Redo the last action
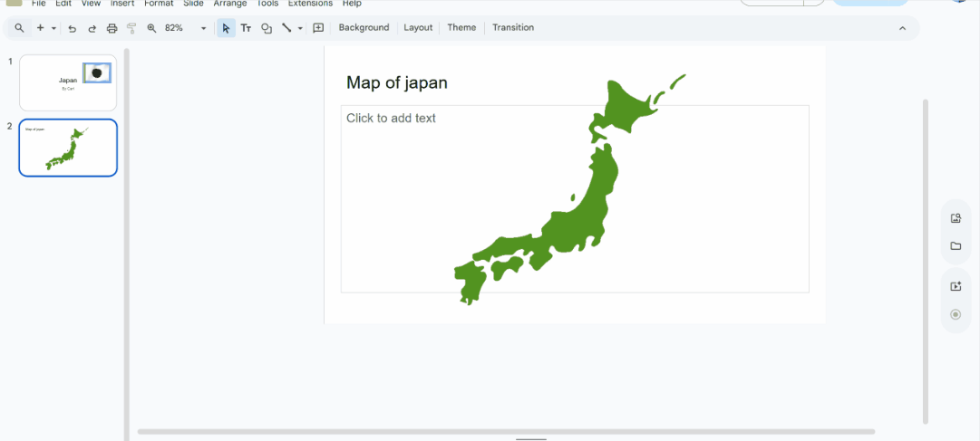Screen dimensions: 980x441 click(x=92, y=28)
